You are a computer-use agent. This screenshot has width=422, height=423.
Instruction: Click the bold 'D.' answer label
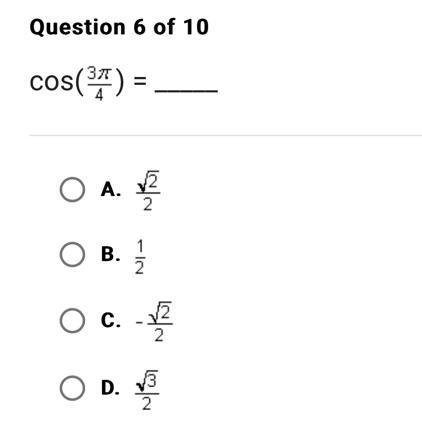coord(110,388)
